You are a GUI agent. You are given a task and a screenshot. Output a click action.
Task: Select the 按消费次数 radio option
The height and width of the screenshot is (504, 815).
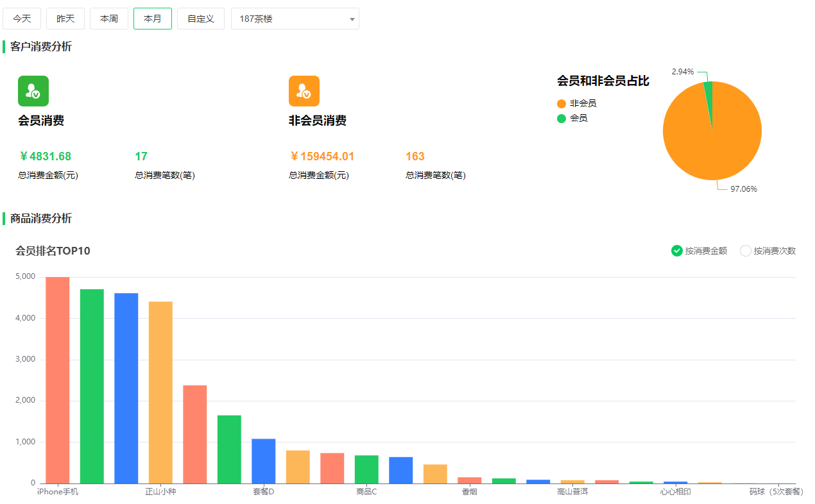click(745, 251)
